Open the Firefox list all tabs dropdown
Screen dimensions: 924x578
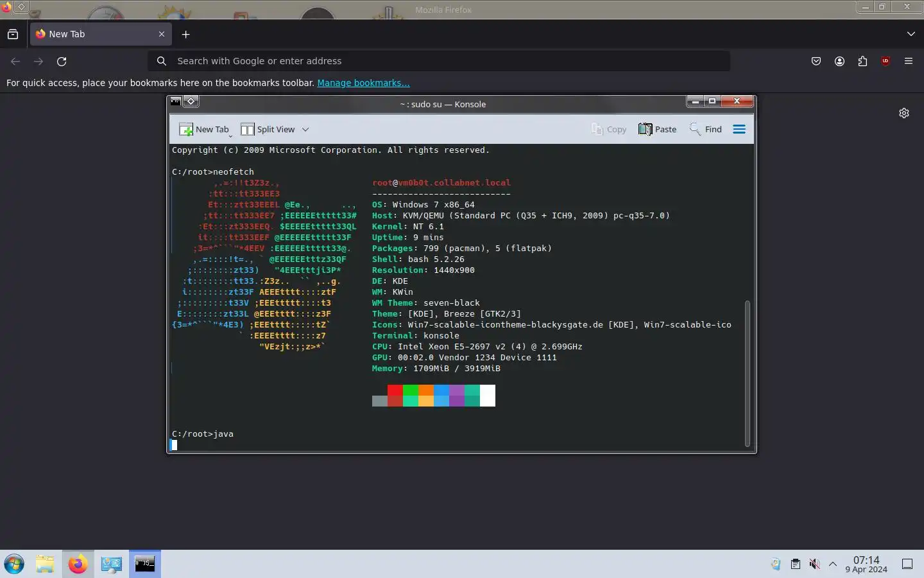click(911, 34)
